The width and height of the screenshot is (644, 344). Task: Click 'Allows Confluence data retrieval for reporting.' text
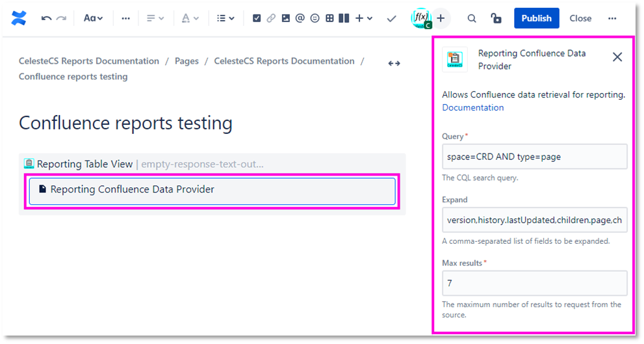point(534,94)
